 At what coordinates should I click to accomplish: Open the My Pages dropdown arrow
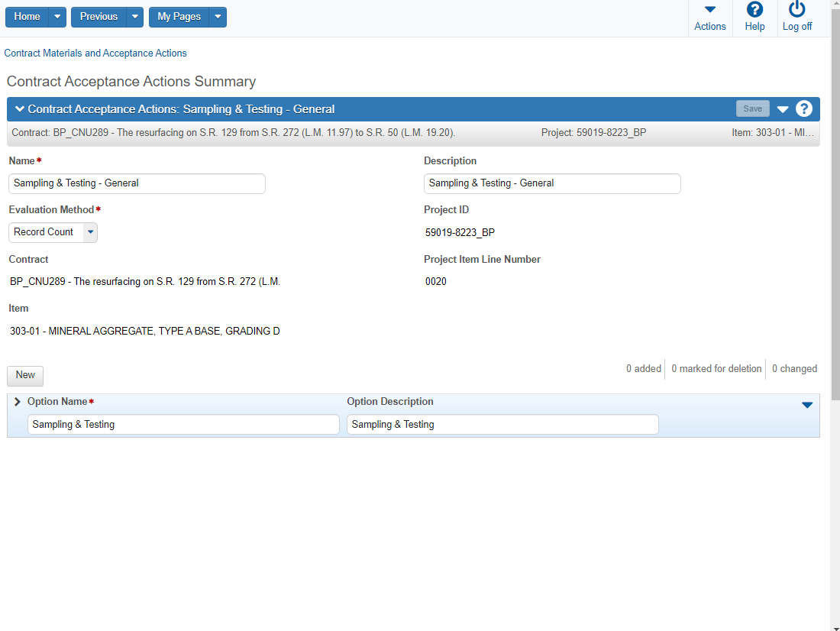click(x=218, y=17)
